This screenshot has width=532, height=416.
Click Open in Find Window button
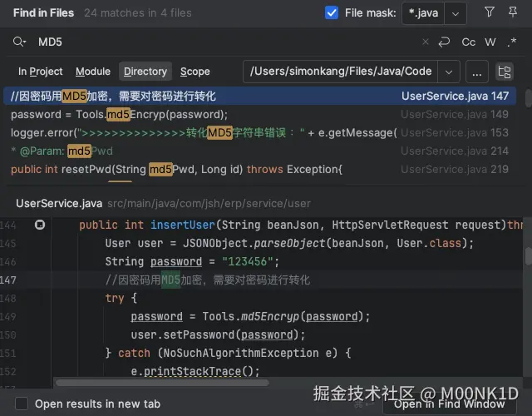point(449,404)
